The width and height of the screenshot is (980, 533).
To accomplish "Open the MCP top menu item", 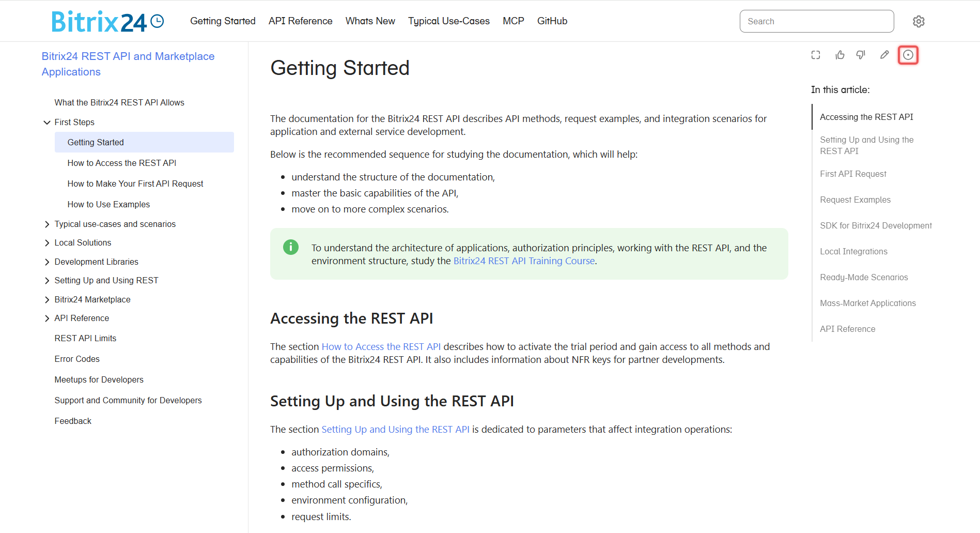I will coord(513,21).
